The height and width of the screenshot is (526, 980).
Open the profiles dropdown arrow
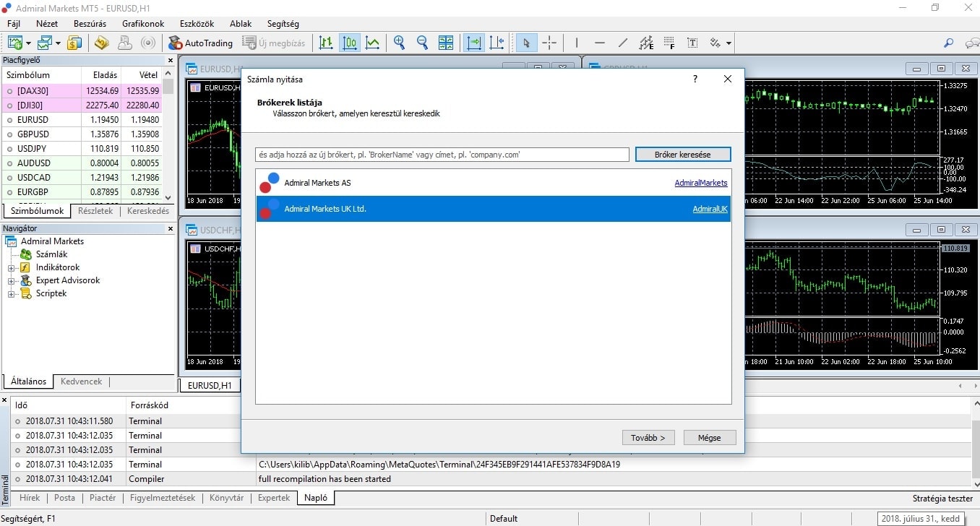(x=58, y=43)
